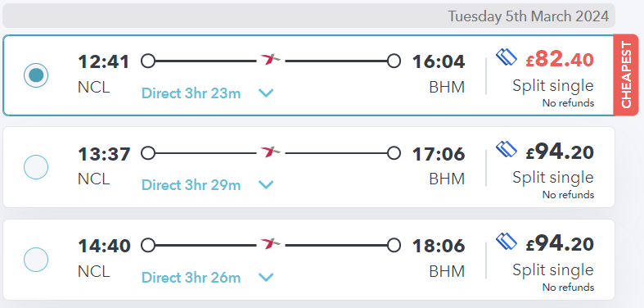The width and height of the screenshot is (644, 308).
Task: Open the Direct 3hr 26m journey link
Action: tap(191, 278)
